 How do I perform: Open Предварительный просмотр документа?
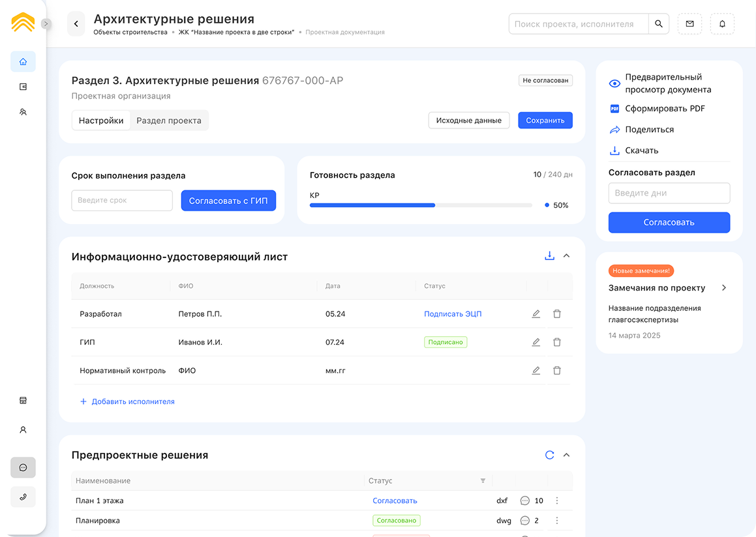coord(668,83)
